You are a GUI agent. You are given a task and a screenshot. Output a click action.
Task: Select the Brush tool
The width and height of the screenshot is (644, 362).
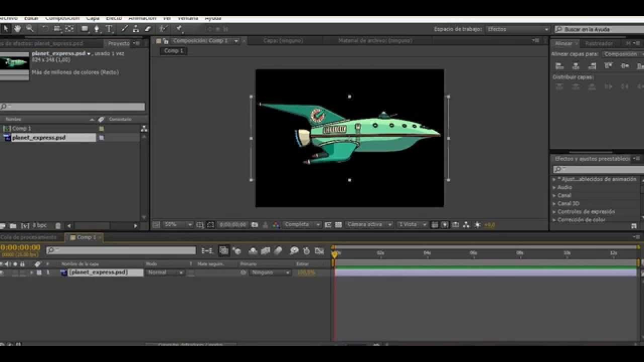[x=124, y=29]
